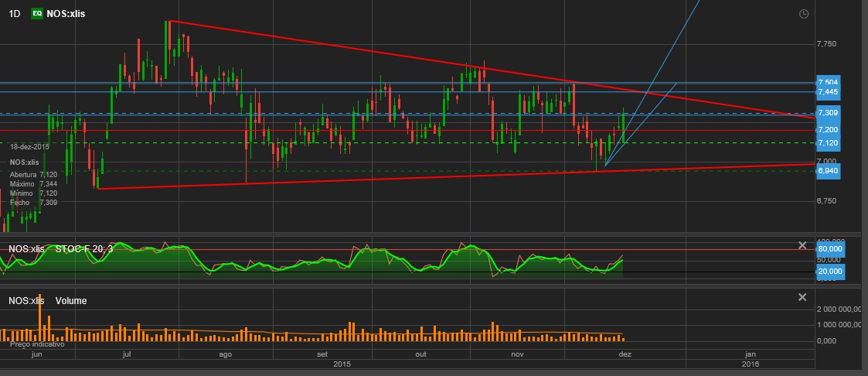Image resolution: width=868 pixels, height=376 pixels.
Task: Click the Preço indicativo note
Action: point(37,344)
